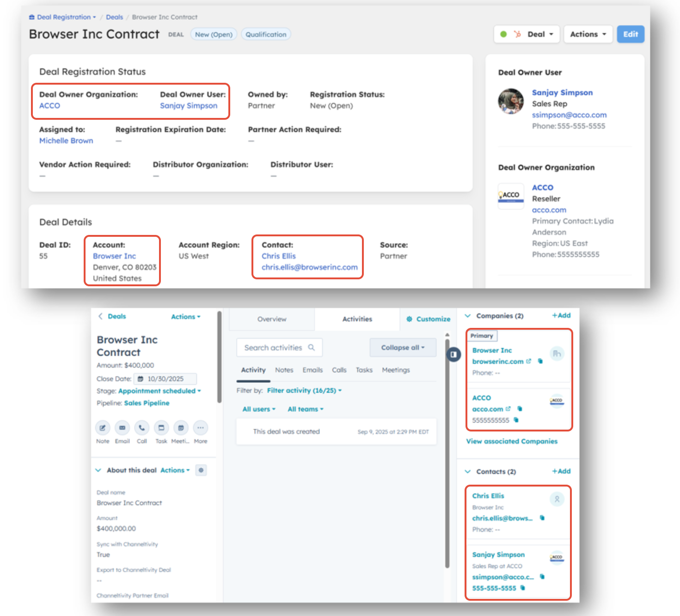Select the Calls sub-tab
Image resolution: width=680 pixels, height=616 pixels.
click(x=339, y=370)
